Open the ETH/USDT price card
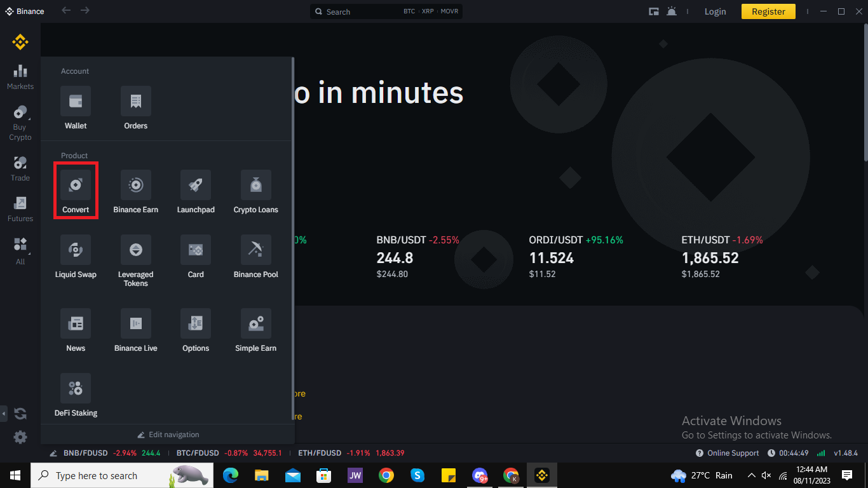The height and width of the screenshot is (488, 868). 722,257
